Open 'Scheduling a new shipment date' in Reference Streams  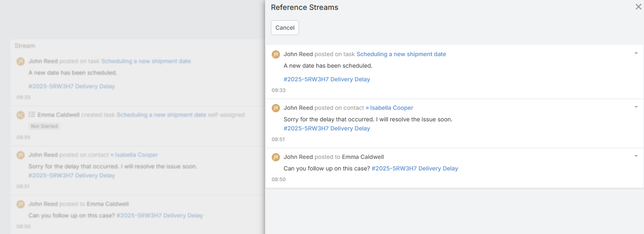[x=401, y=54]
